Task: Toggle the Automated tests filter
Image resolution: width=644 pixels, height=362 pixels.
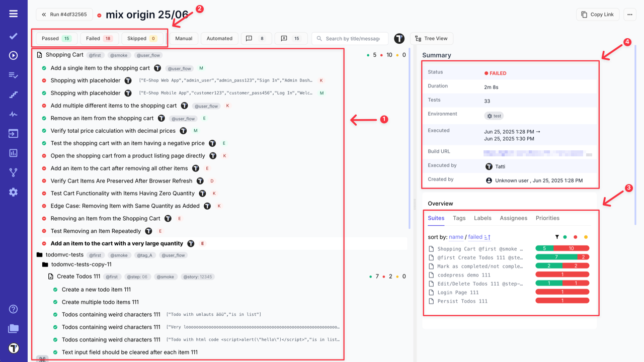Action: point(219,38)
